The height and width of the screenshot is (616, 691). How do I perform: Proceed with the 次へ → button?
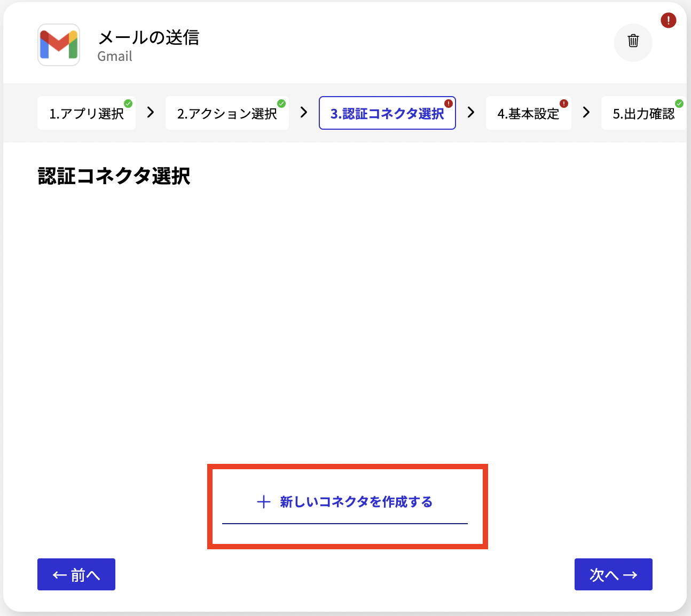pos(614,574)
